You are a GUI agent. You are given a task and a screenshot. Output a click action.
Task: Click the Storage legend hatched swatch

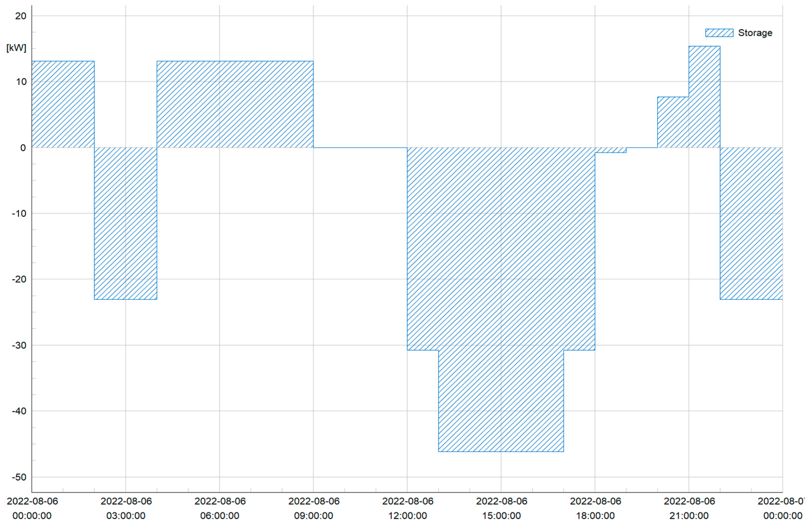[x=719, y=33]
